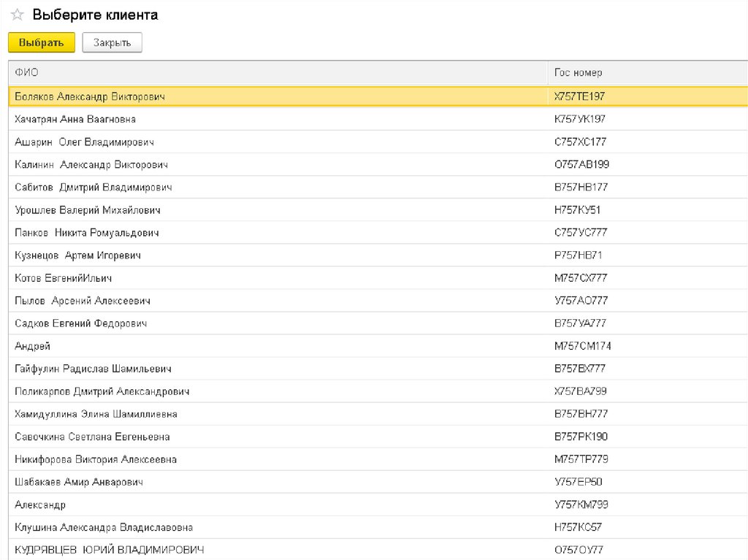Click plate number У757АО777
The width and height of the screenshot is (748, 560).
(x=581, y=301)
